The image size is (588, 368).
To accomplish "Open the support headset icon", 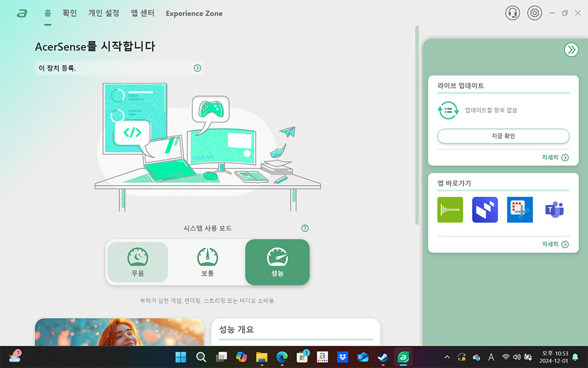I will point(512,13).
